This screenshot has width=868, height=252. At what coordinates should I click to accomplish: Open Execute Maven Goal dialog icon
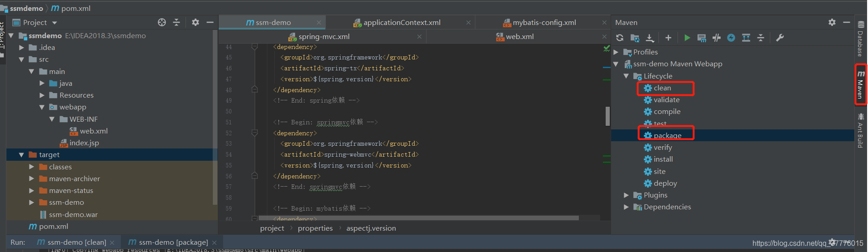coord(702,38)
